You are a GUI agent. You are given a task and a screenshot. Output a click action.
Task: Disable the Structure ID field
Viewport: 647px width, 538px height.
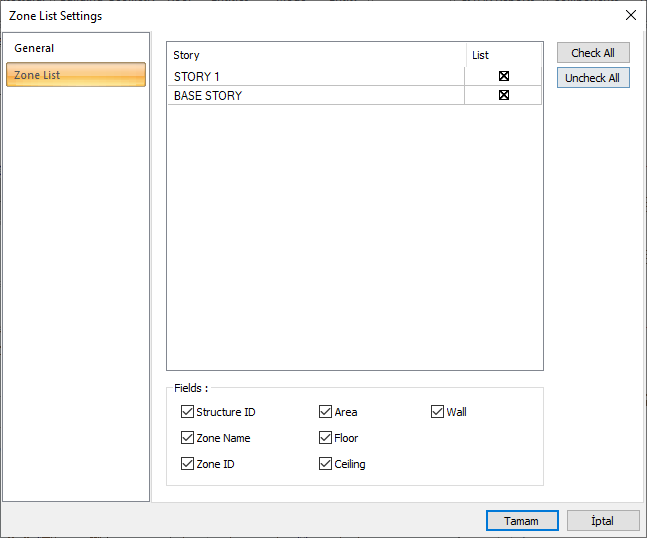click(187, 412)
